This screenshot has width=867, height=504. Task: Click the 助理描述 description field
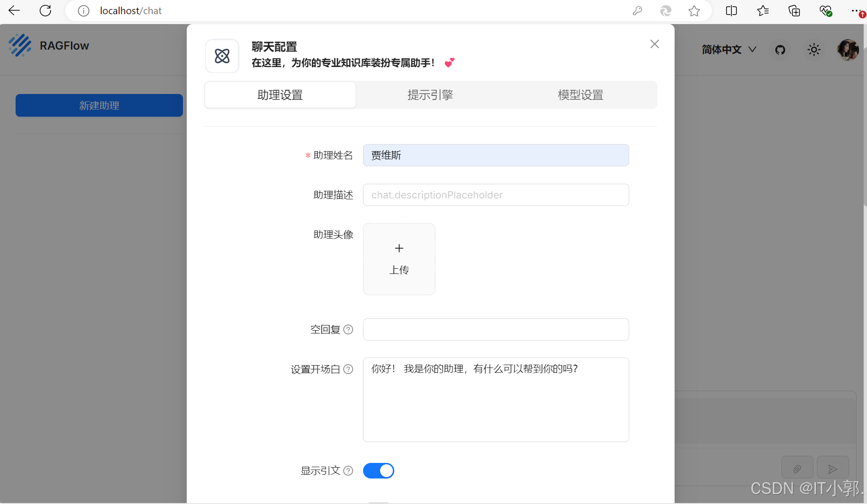click(x=495, y=195)
